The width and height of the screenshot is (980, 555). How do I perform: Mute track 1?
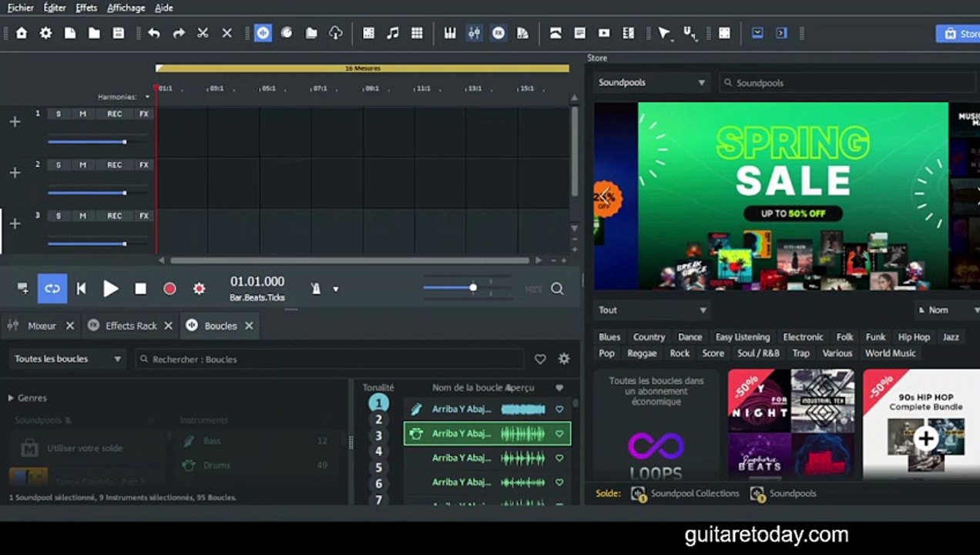click(x=82, y=114)
